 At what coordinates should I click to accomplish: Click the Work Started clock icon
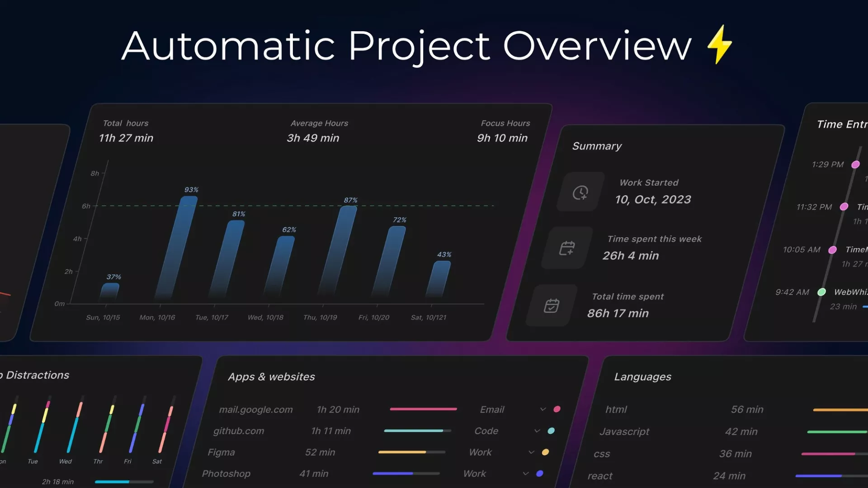pyautogui.click(x=580, y=192)
